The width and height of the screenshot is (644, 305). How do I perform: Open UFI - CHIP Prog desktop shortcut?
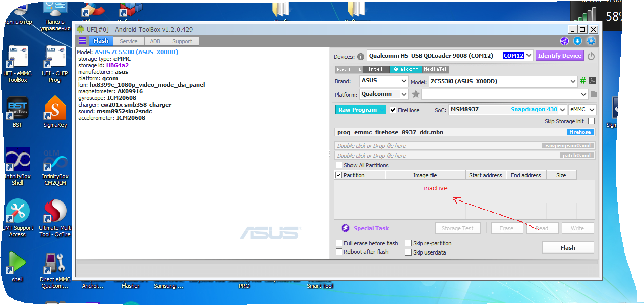(x=54, y=64)
